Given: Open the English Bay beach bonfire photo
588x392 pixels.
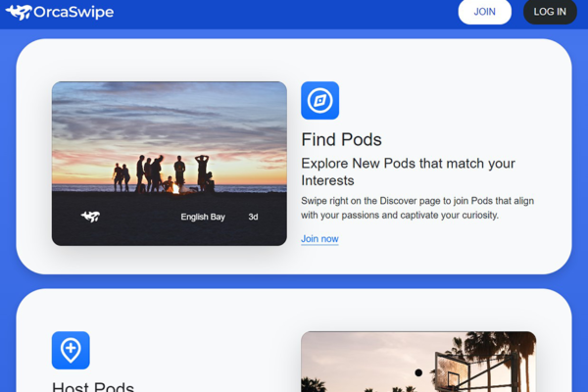Looking at the screenshot, I should 170,164.
